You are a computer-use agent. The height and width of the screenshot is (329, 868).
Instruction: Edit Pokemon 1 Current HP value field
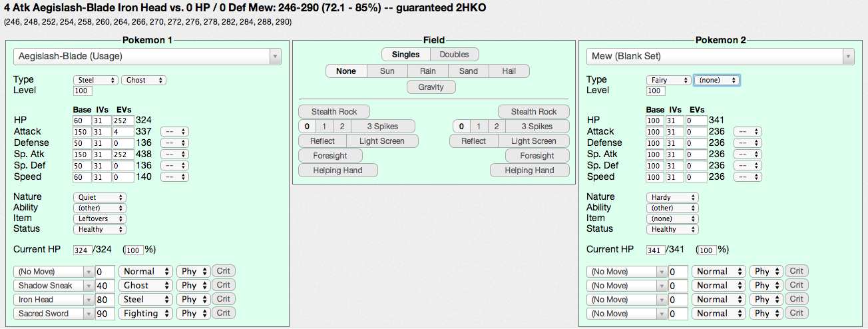point(83,250)
